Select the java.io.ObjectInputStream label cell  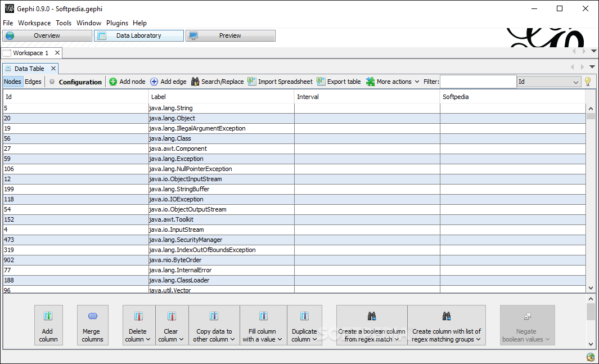tap(221, 179)
